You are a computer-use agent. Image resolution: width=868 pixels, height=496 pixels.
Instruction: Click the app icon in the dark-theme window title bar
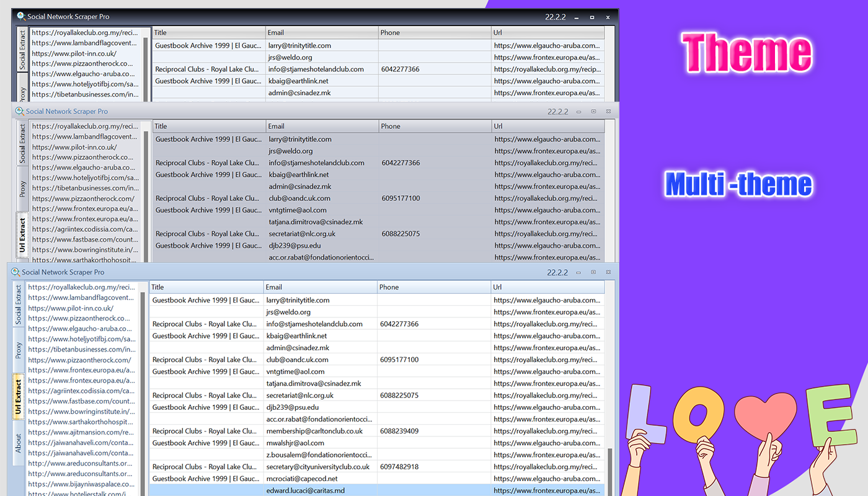tap(21, 17)
